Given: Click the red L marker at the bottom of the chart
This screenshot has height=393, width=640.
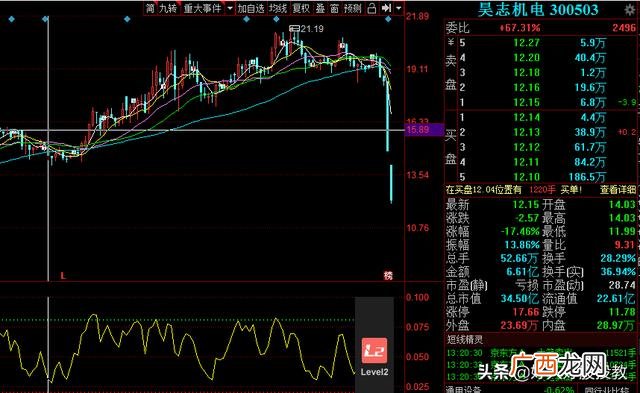Looking at the screenshot, I should tap(63, 276).
